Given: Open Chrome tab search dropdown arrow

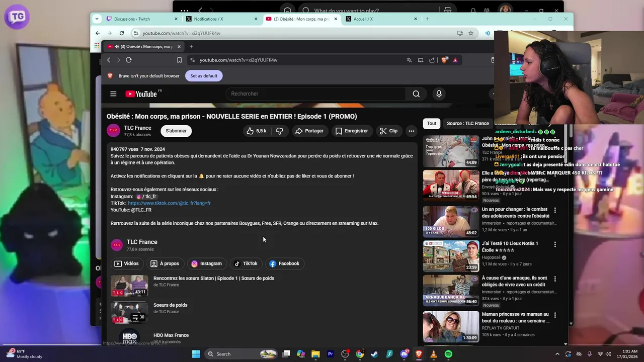Looking at the screenshot, I should [98, 19].
